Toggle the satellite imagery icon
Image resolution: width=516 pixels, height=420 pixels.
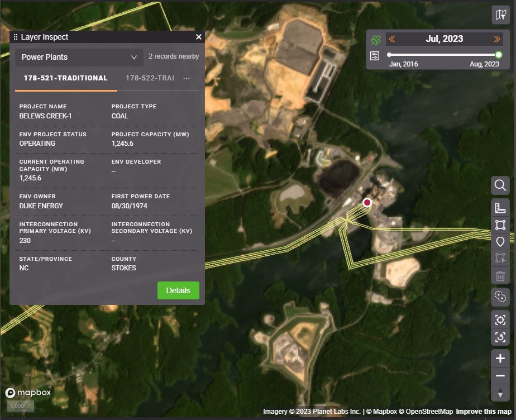[x=376, y=39]
